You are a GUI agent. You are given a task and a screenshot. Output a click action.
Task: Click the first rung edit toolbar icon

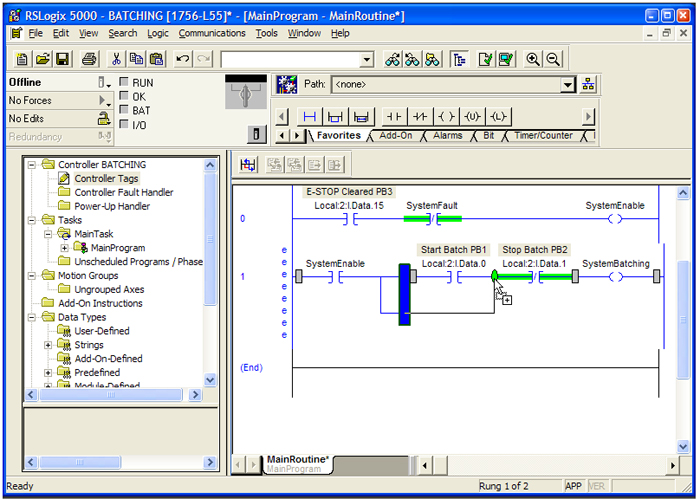(248, 165)
